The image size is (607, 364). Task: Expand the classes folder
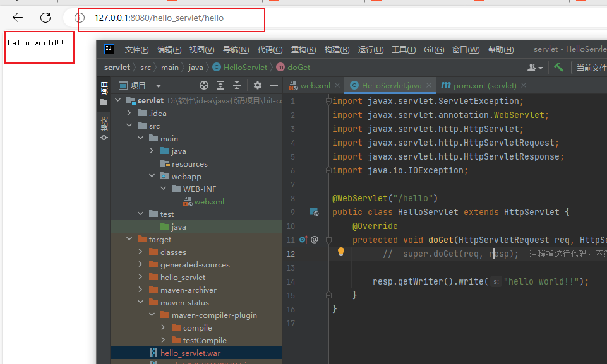click(x=140, y=252)
